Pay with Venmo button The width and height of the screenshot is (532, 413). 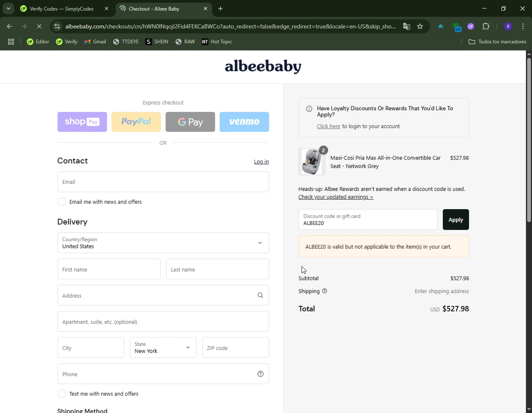point(244,122)
